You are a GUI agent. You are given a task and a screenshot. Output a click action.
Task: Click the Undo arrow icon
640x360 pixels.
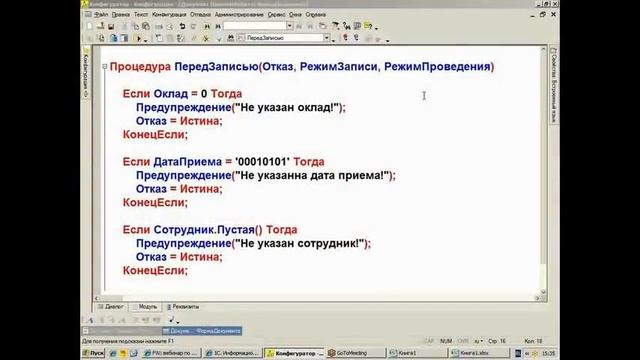pyautogui.click(x=182, y=26)
